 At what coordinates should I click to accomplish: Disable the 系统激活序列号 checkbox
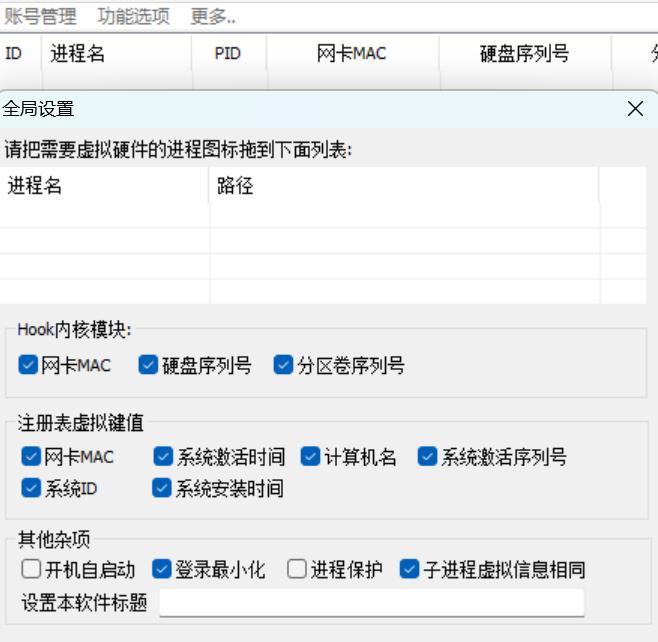pos(427,457)
